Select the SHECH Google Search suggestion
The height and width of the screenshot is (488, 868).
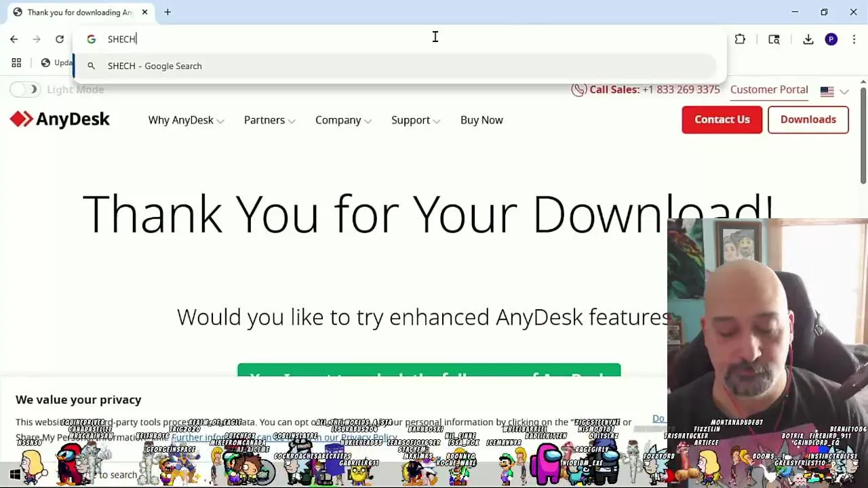pyautogui.click(x=395, y=66)
